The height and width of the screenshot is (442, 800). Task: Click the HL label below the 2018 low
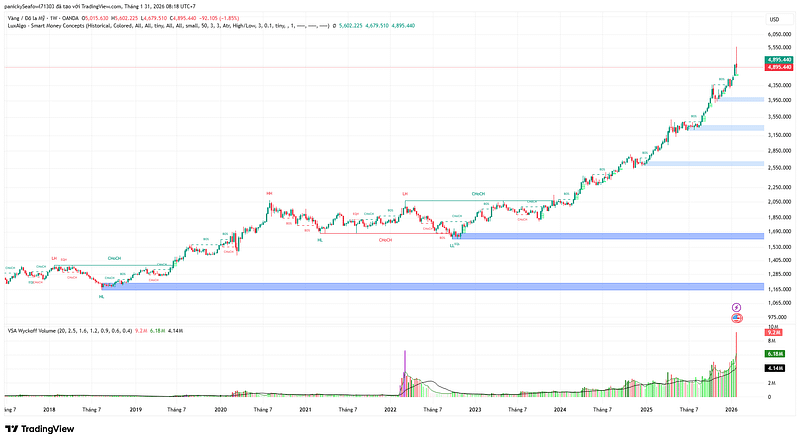click(101, 297)
